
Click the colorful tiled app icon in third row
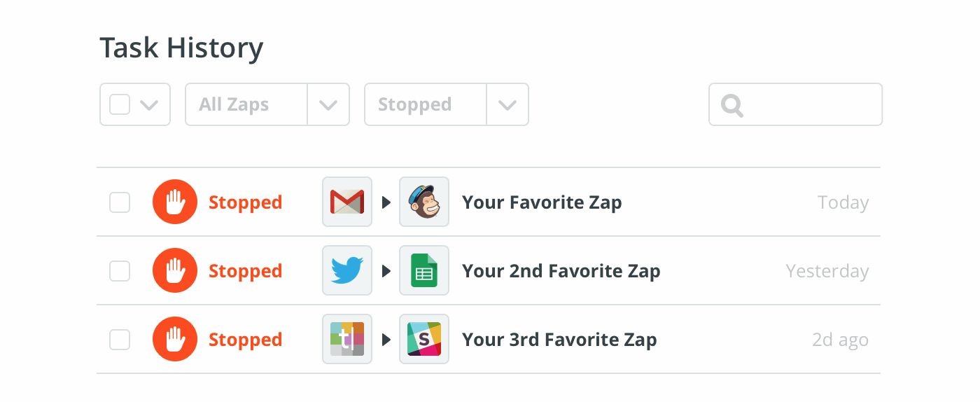tap(347, 340)
